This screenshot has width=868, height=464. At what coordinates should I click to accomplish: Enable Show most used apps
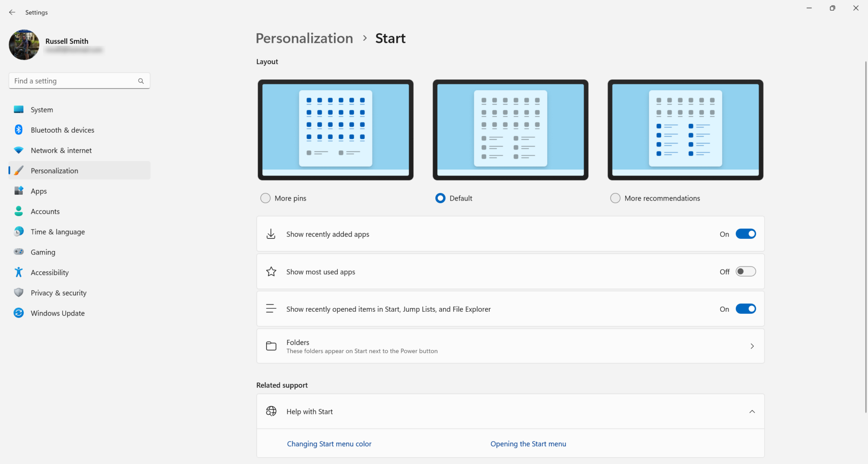(746, 271)
